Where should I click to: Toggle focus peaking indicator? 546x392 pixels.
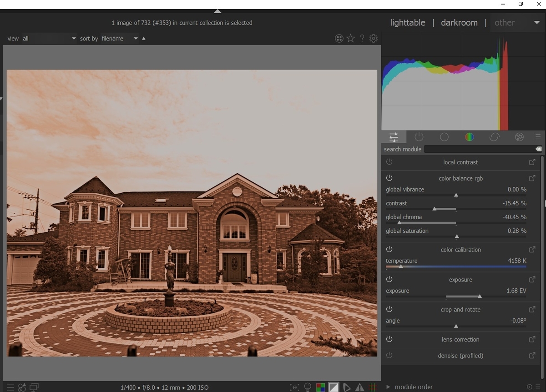pos(295,387)
